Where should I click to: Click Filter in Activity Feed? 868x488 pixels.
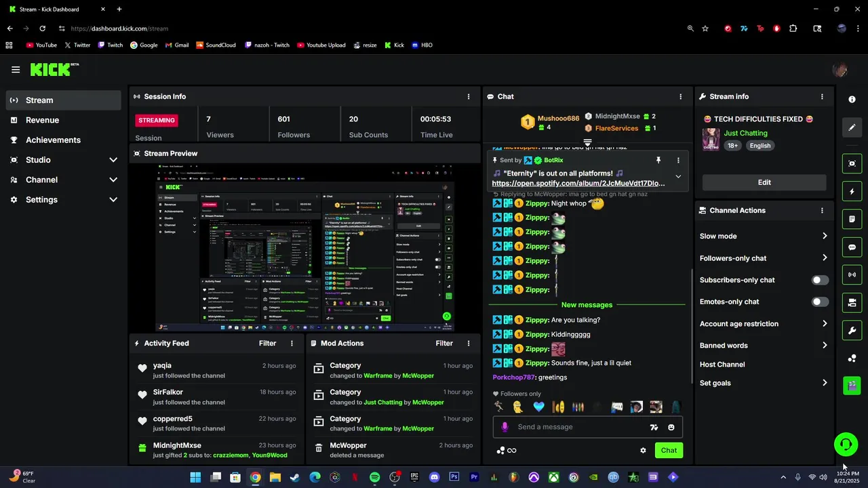pos(267,343)
